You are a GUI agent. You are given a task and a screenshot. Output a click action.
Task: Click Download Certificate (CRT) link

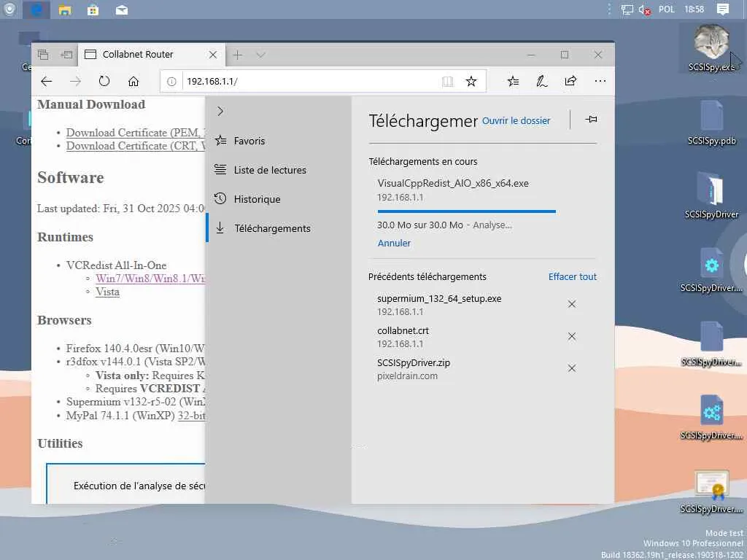point(135,146)
